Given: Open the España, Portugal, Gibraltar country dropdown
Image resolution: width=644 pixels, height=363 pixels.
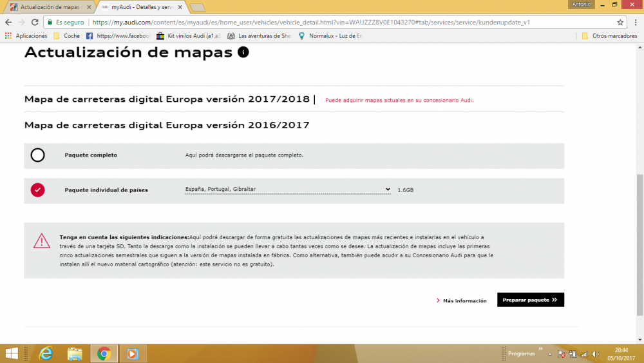Looking at the screenshot, I should click(287, 189).
